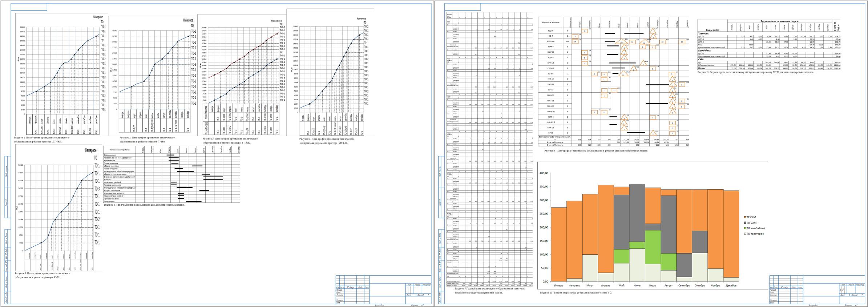Image resolution: width=868 pixels, height=307 pixels.
Task: Select the Август axis label in Figure 10
Action: point(669,285)
